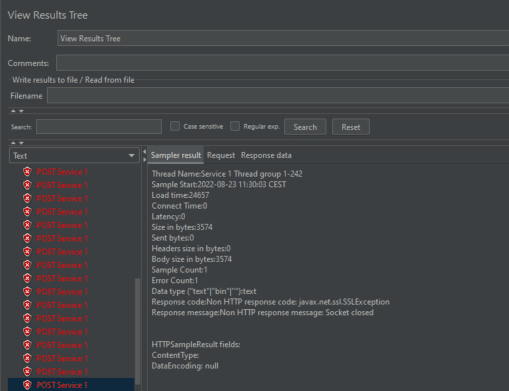Click the Headers size in bytes:0 line
509x391 pixels.
(x=191, y=248)
